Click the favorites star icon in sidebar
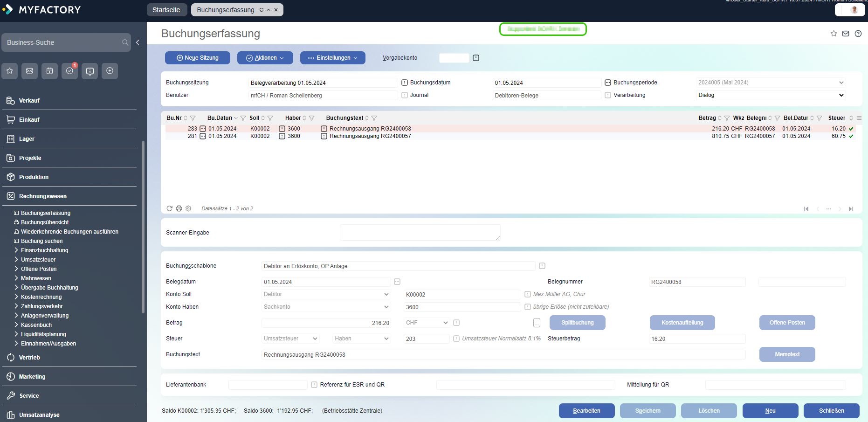This screenshot has height=422, width=868. pos(10,71)
